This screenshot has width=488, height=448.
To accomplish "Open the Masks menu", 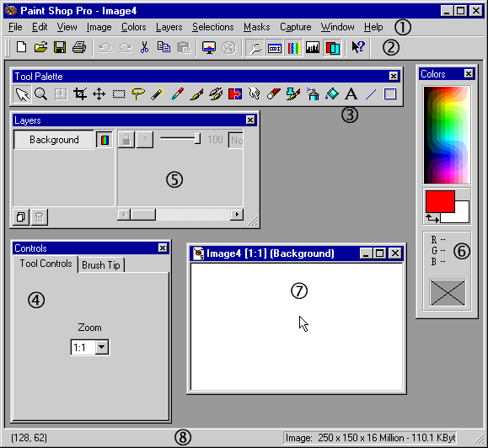I will coord(257,27).
